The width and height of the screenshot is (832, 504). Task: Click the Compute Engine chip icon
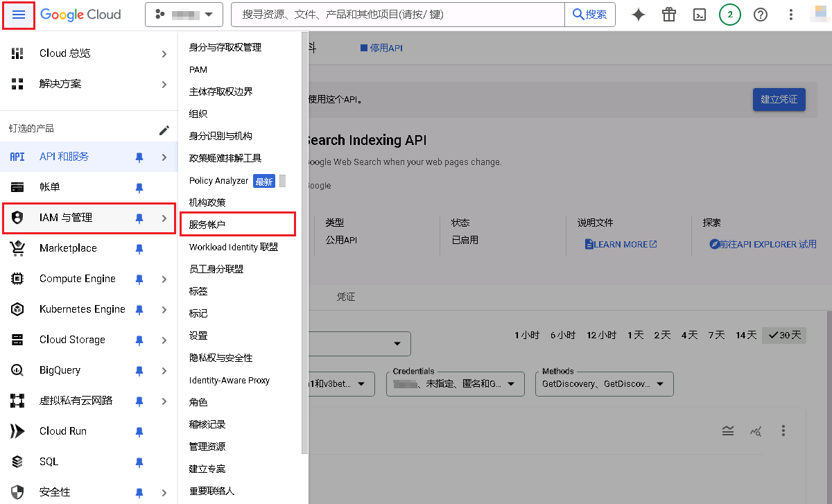tap(17, 279)
